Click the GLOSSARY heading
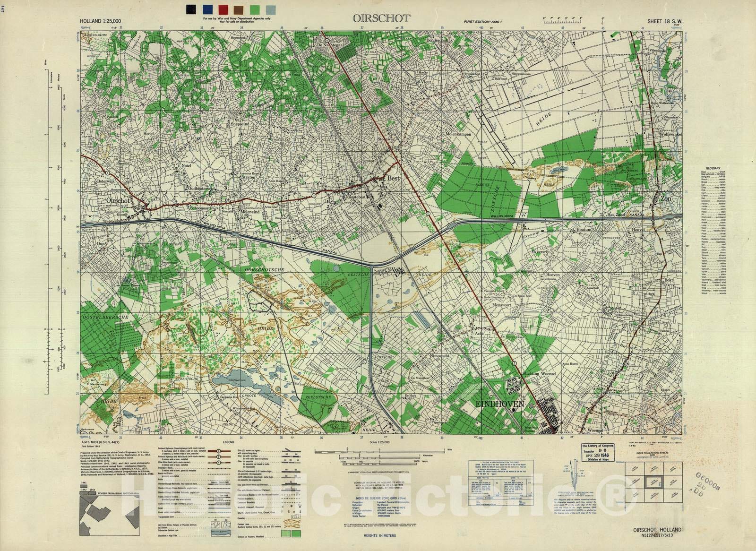Screen dimensions: 756x551 tap(713, 169)
